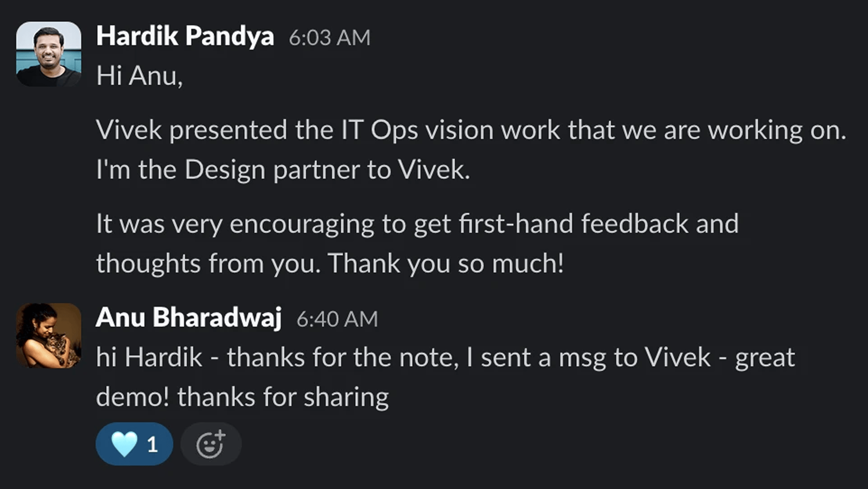Click the reaction count number 1
This screenshot has height=489, width=868.
(152, 445)
